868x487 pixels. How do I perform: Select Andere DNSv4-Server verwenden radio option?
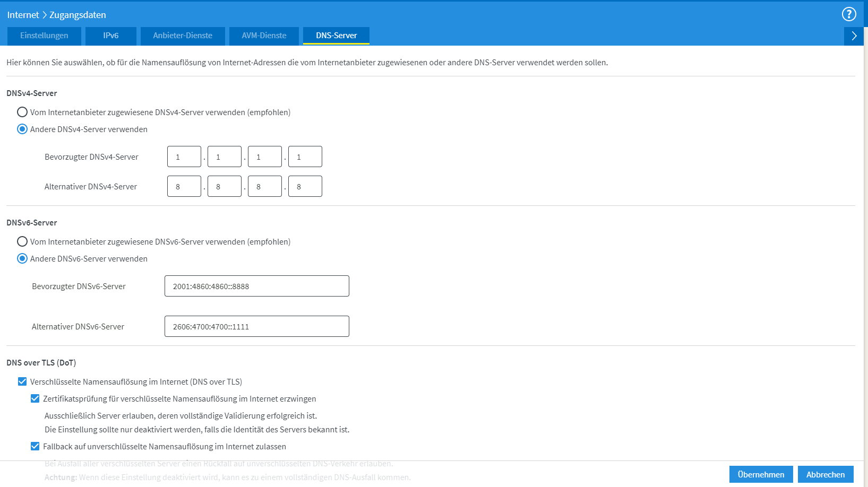22,129
